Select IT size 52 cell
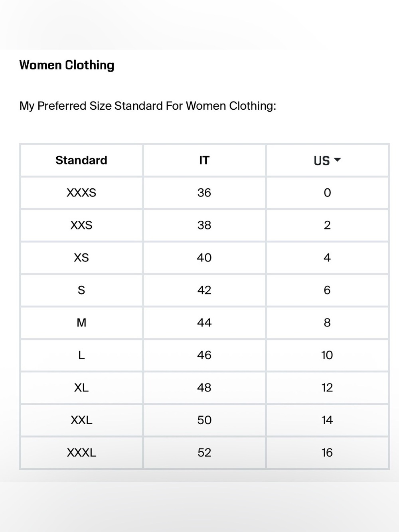Viewport: 399px width, 532px height. [204, 453]
